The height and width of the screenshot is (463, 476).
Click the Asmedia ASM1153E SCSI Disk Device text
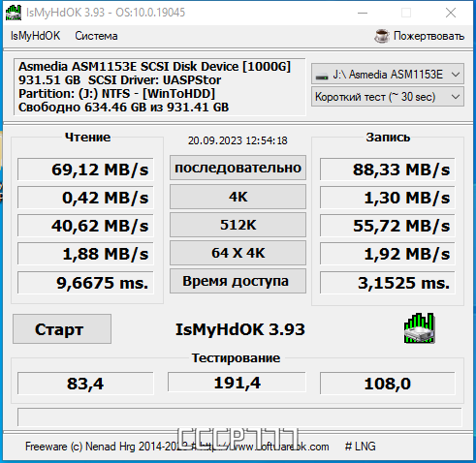point(154,67)
